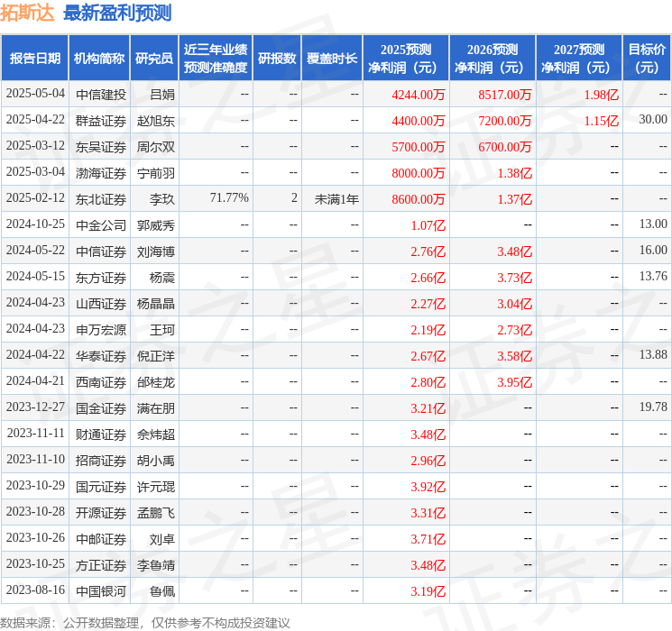Image resolution: width=672 pixels, height=631 pixels.
Task: Select institution 群益证券
Action: (x=101, y=121)
